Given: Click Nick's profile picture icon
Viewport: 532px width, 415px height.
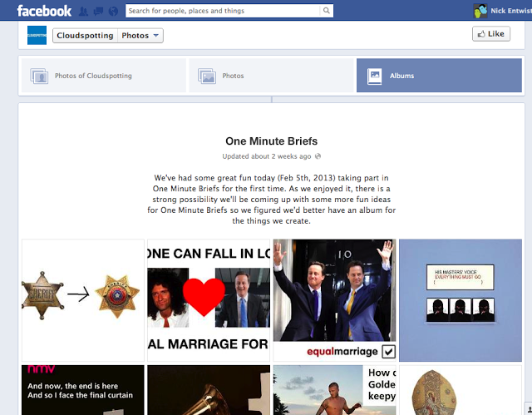Looking at the screenshot, I should point(480,11).
